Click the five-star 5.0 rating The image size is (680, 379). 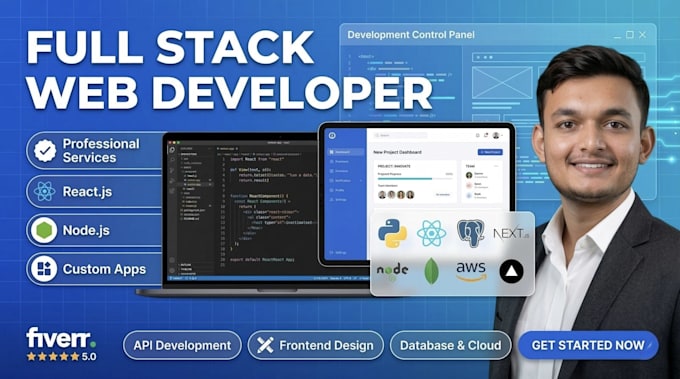point(61,356)
